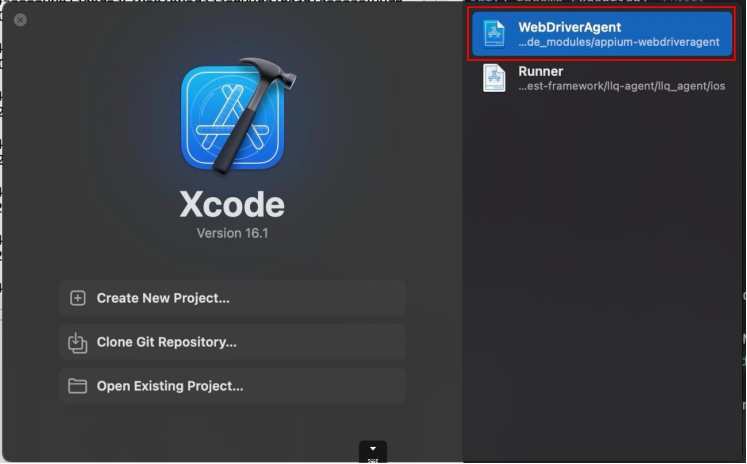747x464 pixels.
Task: Close the Xcode welcome window
Action: [x=21, y=20]
